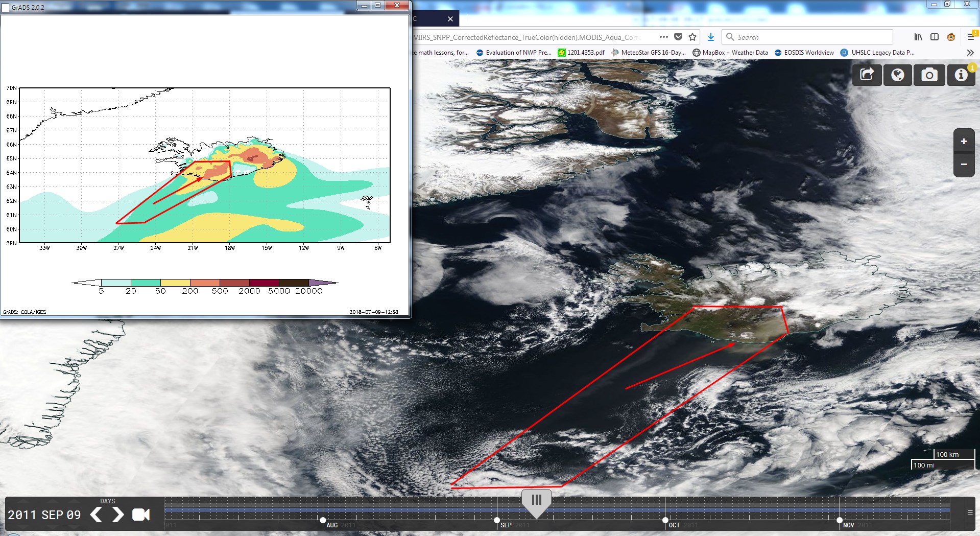Open page actions three-dot menu
This screenshot has width=980, height=536.
(x=664, y=37)
